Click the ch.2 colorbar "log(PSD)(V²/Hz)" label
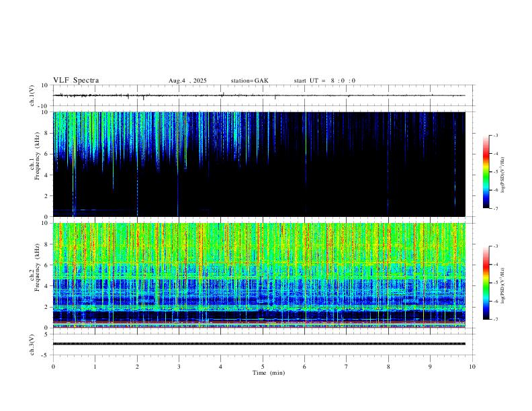532x411 pixels. point(503,285)
